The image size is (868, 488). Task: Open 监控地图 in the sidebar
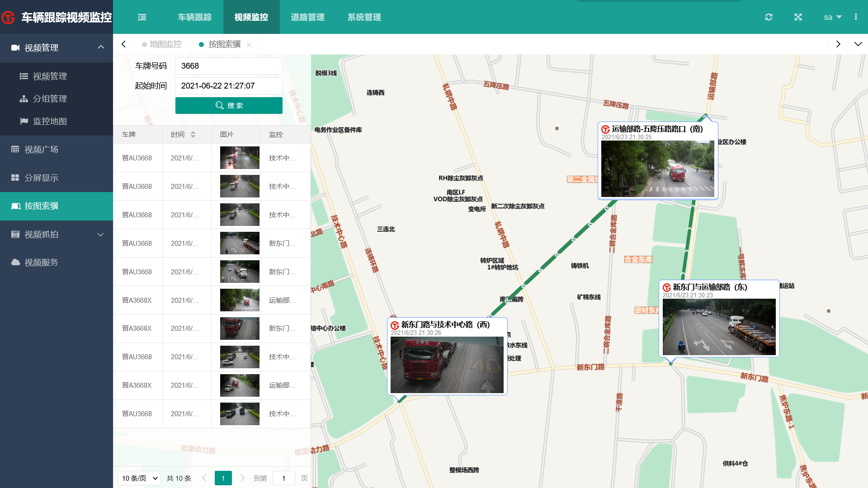(50, 121)
